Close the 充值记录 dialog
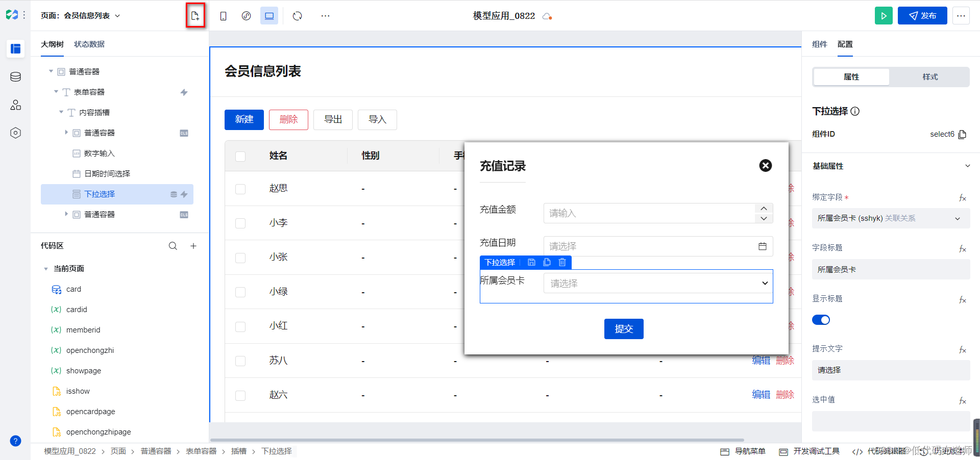Image resolution: width=980 pixels, height=460 pixels. point(766,165)
